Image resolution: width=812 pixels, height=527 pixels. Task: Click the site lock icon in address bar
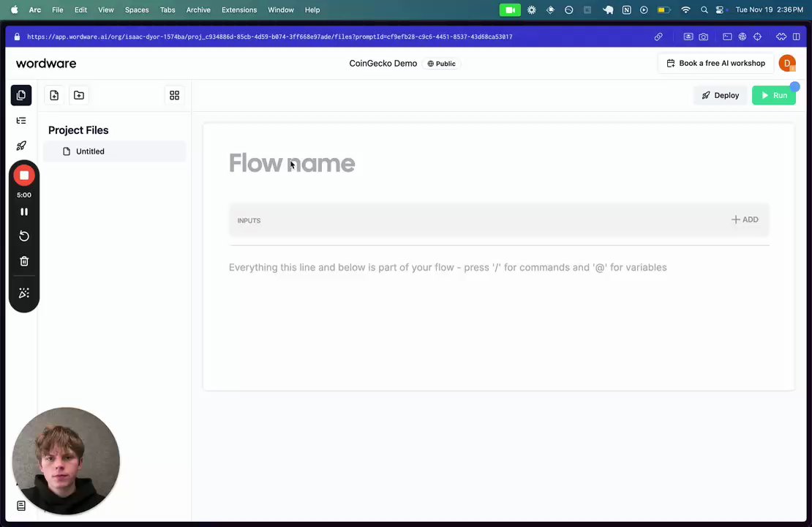17,37
